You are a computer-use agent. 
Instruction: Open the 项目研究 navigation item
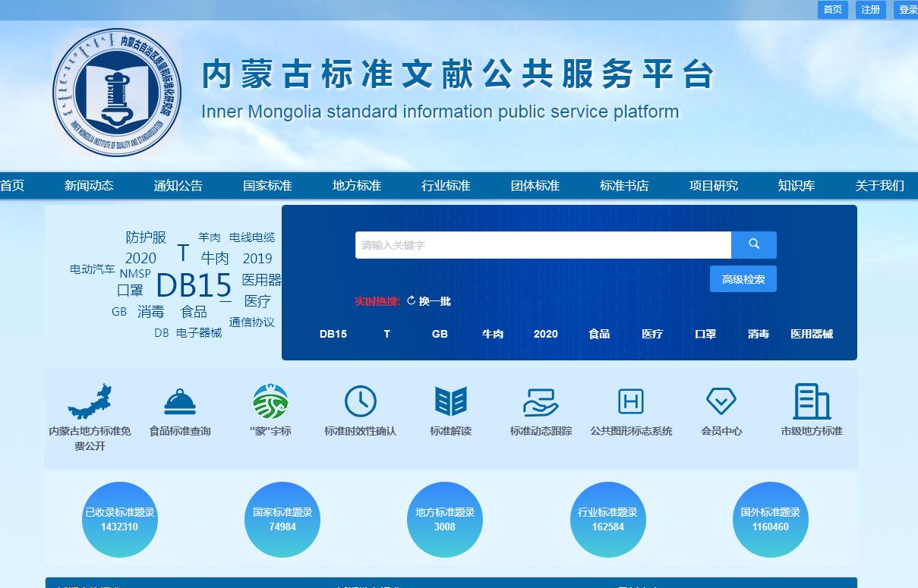tap(714, 186)
